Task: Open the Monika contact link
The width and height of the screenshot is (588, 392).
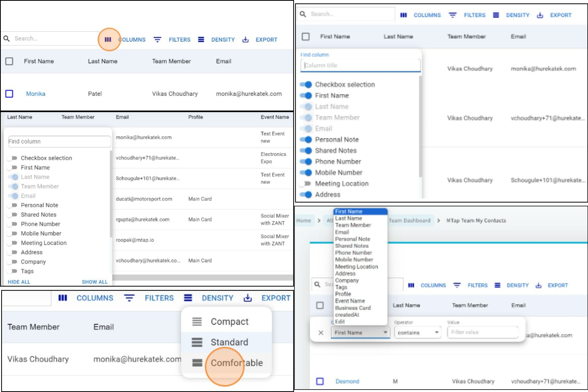Action: [36, 94]
